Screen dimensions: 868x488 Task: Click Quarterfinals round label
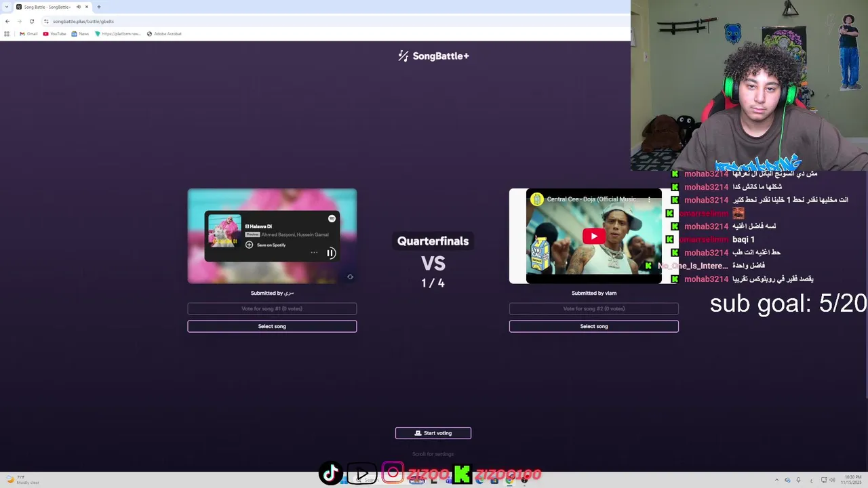click(x=433, y=241)
